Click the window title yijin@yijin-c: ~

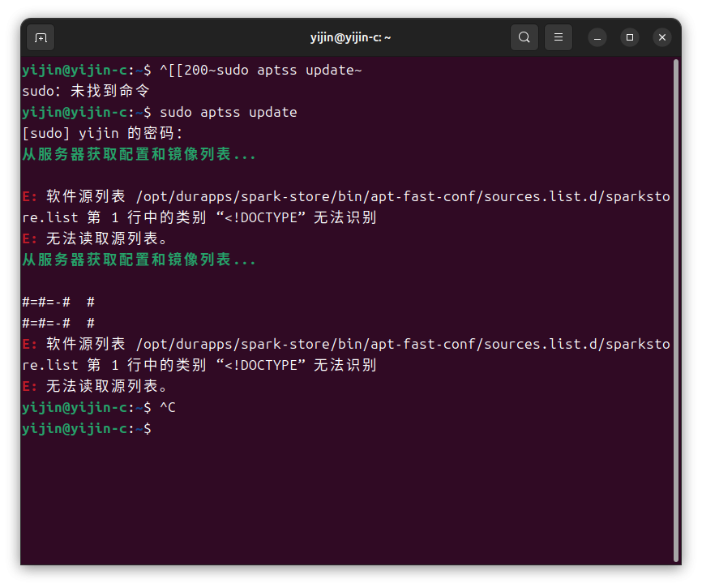[x=350, y=37]
